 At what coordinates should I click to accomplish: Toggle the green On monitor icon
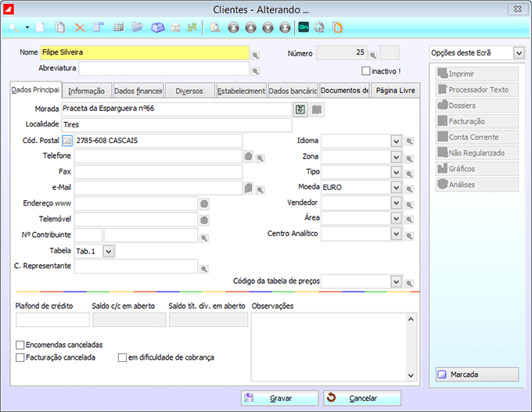pos(304,27)
